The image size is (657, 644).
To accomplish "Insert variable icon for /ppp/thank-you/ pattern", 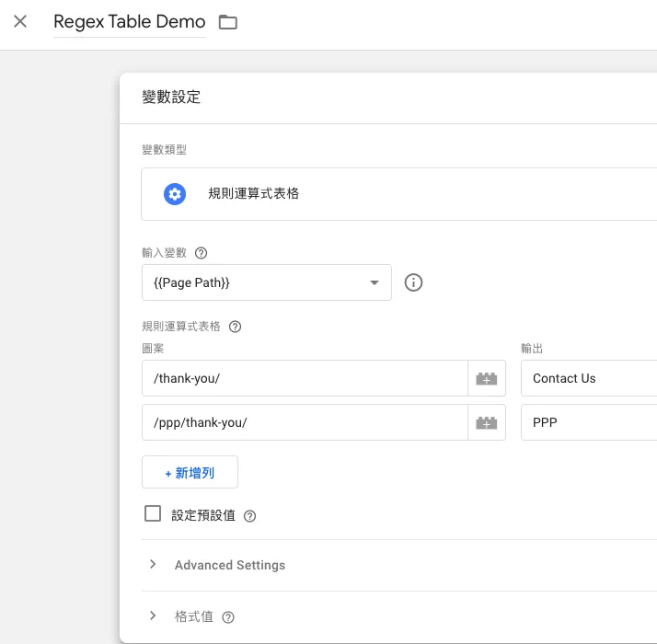I will click(x=487, y=422).
